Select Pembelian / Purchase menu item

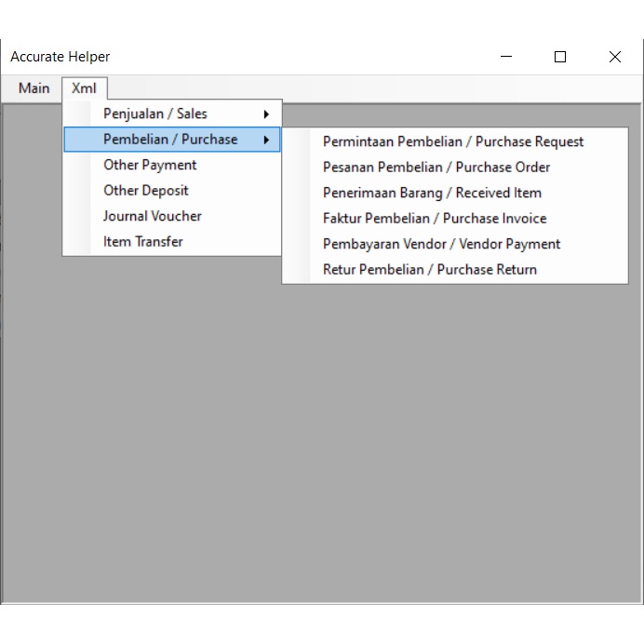click(x=172, y=140)
